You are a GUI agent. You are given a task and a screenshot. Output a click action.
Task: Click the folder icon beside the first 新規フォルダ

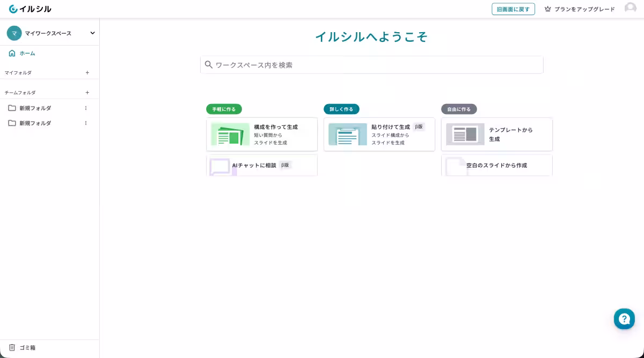point(12,108)
